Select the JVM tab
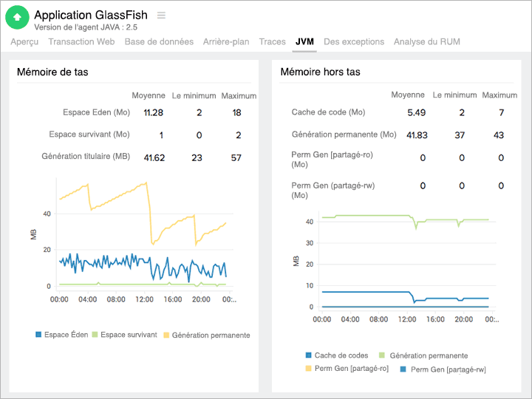532x399 pixels. [x=304, y=42]
